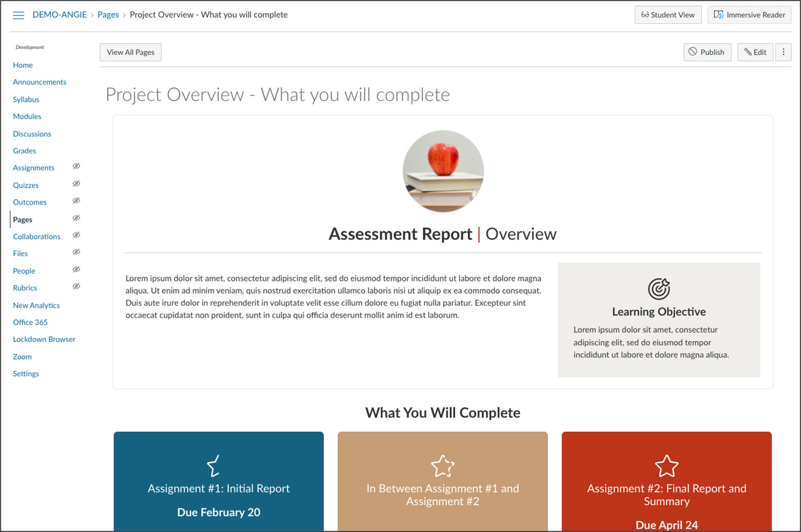Click the hidden-eye icon beside People

click(76, 270)
